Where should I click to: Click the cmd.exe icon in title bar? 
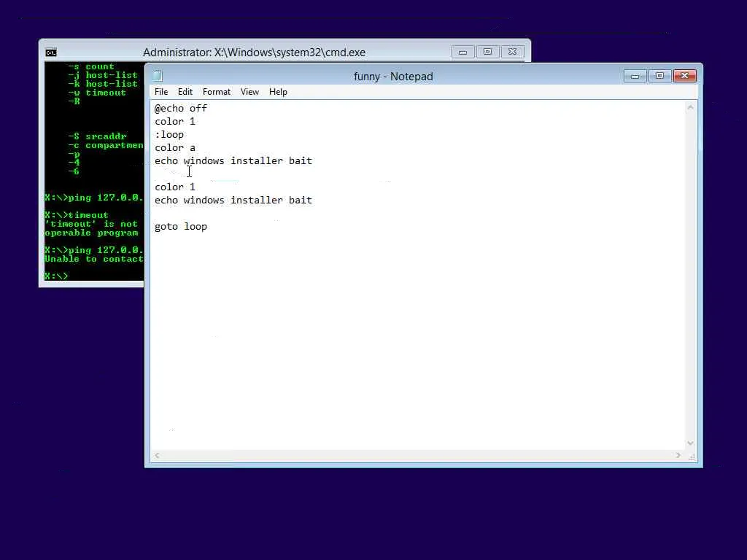[51, 52]
